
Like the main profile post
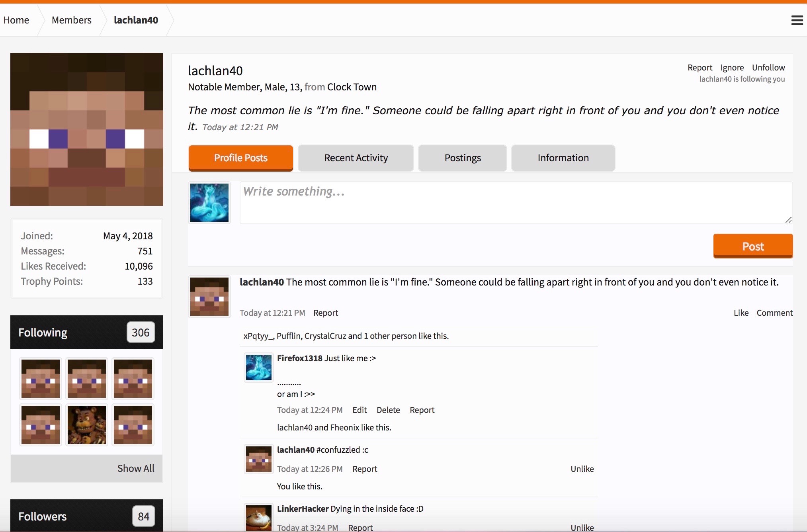click(741, 313)
